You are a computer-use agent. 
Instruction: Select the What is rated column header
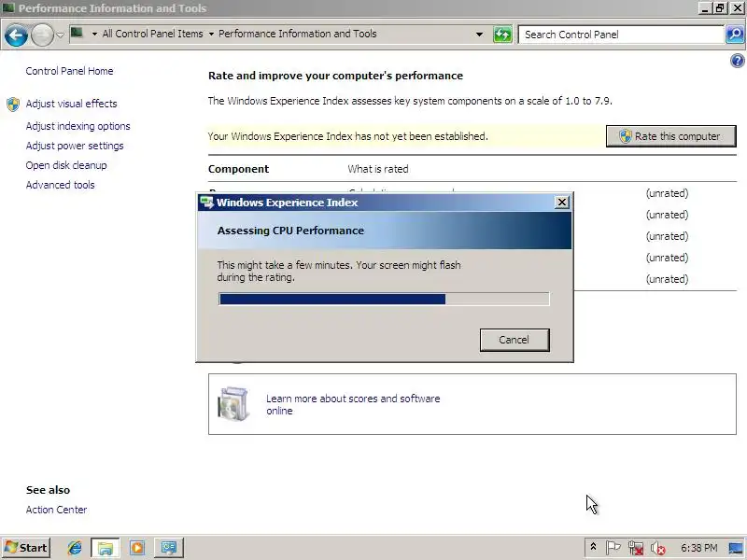[x=378, y=169]
